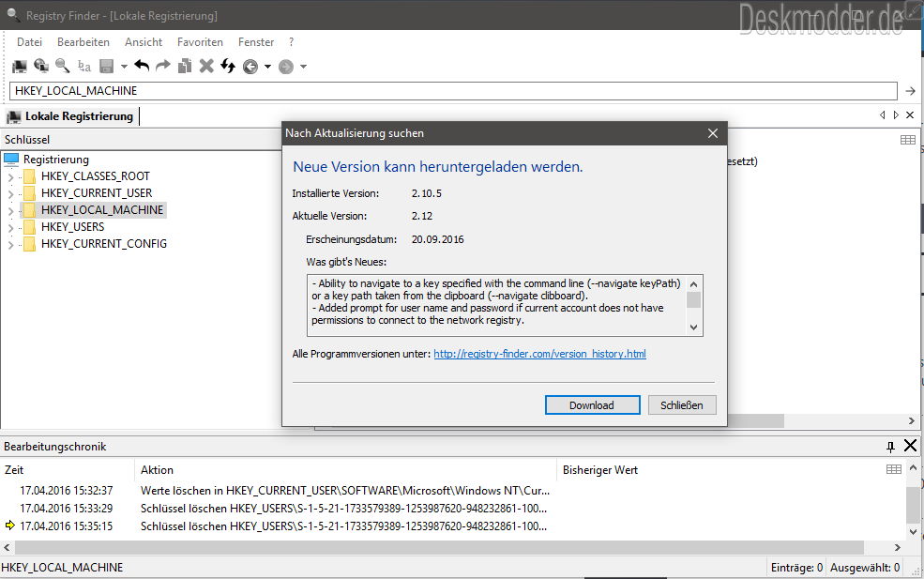The width and height of the screenshot is (924, 579).
Task: Expand the HKEY_CLASSES_ROOT node
Action: [x=10, y=176]
